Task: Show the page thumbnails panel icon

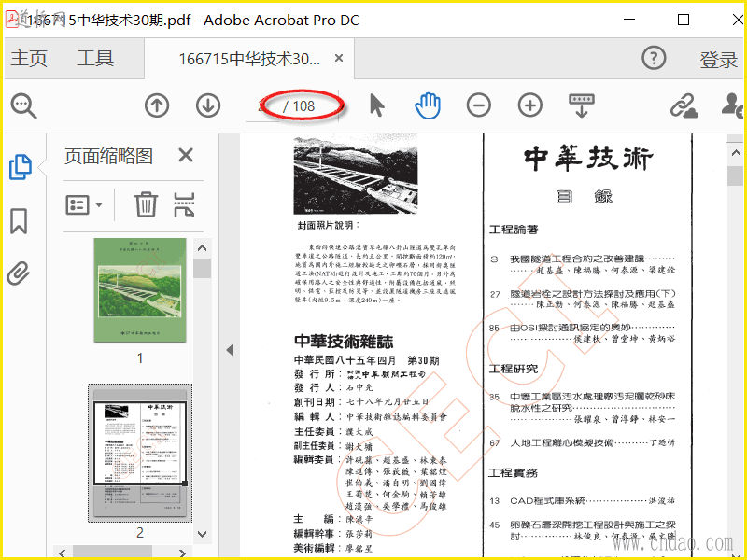Action: coord(21,167)
